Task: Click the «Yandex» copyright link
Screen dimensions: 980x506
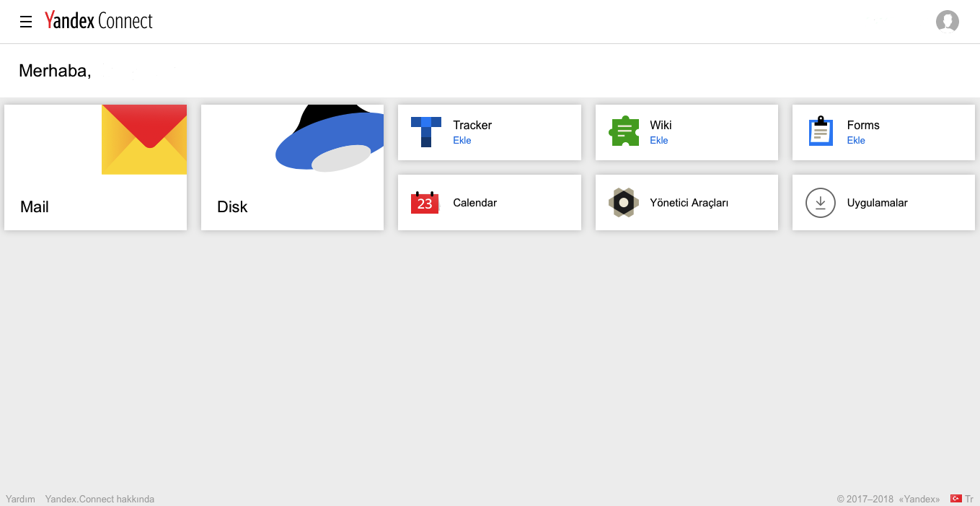Action: (x=919, y=499)
